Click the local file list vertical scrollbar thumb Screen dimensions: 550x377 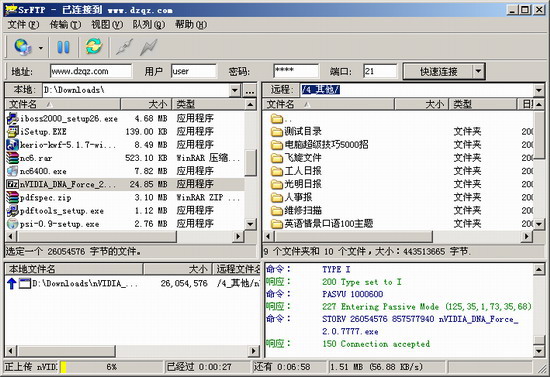click(250, 163)
